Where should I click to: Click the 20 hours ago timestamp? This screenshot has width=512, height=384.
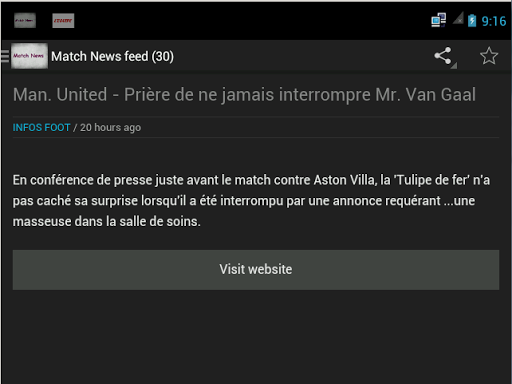110,128
